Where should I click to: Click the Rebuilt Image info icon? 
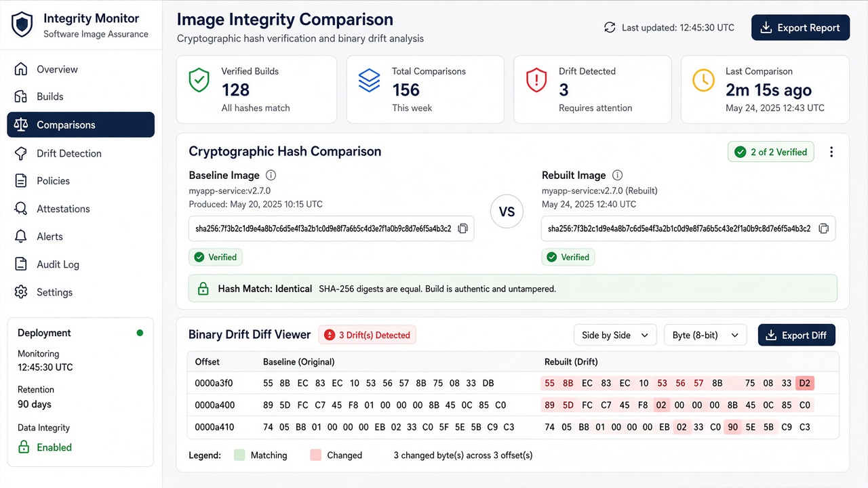point(617,175)
